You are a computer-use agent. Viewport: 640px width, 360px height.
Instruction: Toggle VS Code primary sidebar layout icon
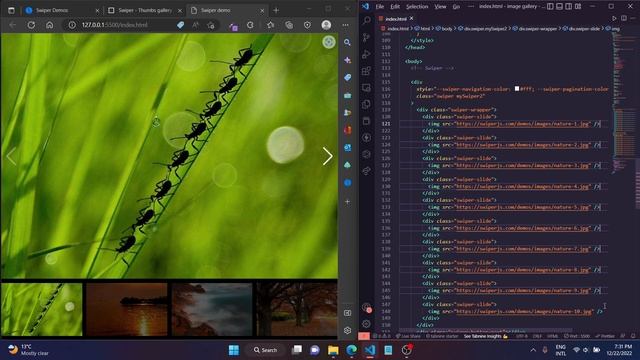tap(550, 6)
